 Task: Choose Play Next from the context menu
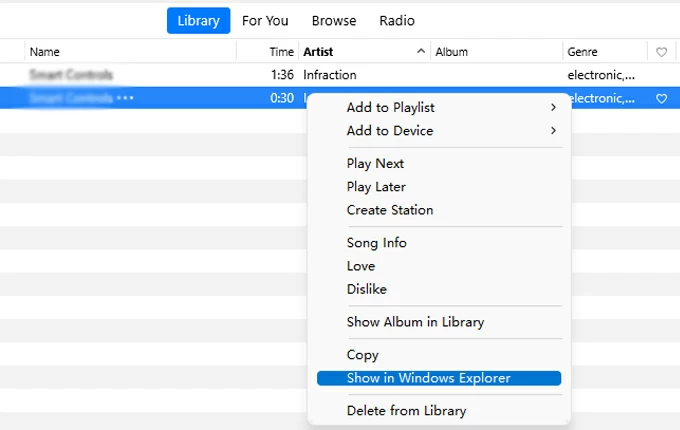375,164
